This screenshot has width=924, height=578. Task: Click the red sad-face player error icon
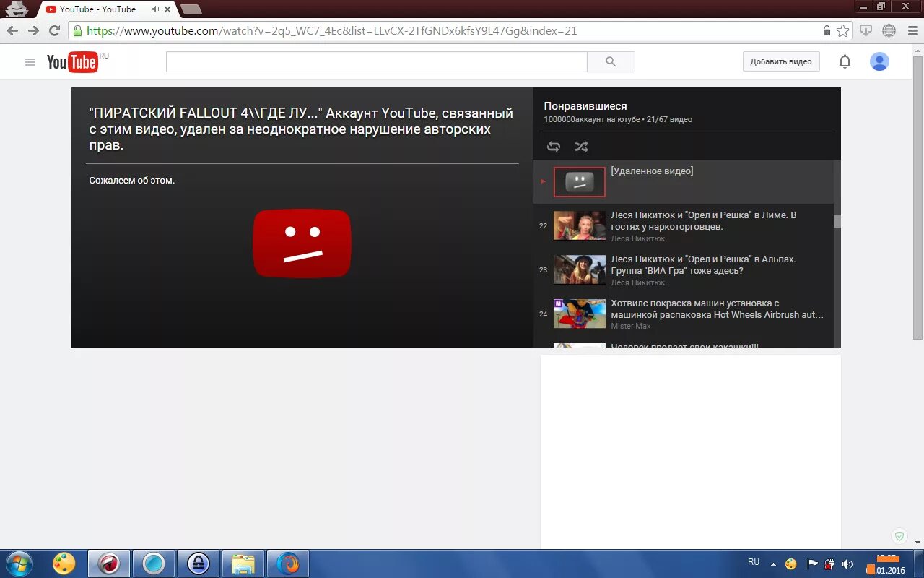[302, 243]
